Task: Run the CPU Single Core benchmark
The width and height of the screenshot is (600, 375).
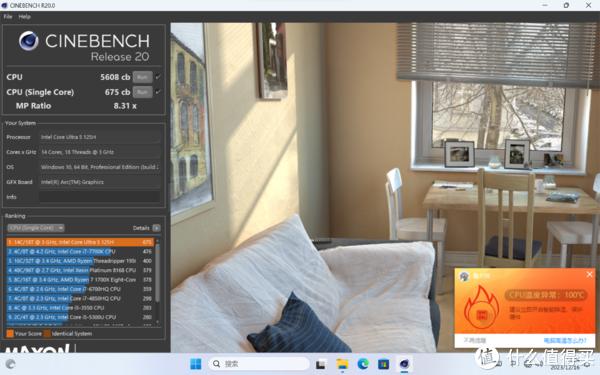Action: 142,92
